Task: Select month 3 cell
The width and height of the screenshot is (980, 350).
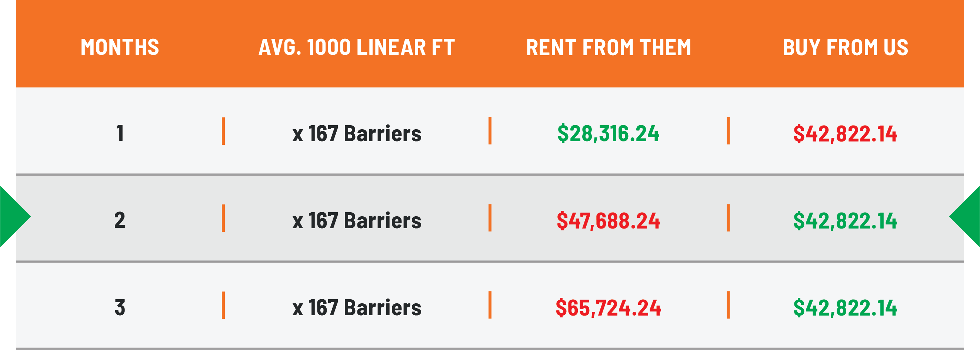Action: (x=120, y=307)
